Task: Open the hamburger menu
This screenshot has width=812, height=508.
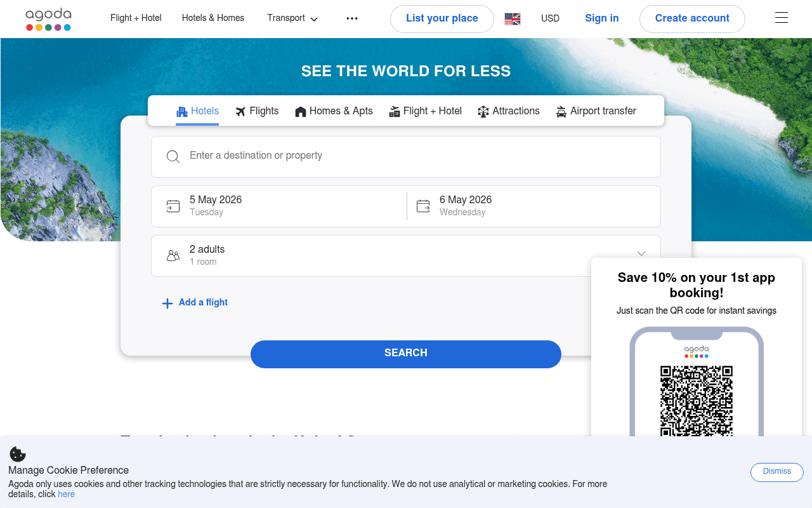Action: tap(781, 17)
